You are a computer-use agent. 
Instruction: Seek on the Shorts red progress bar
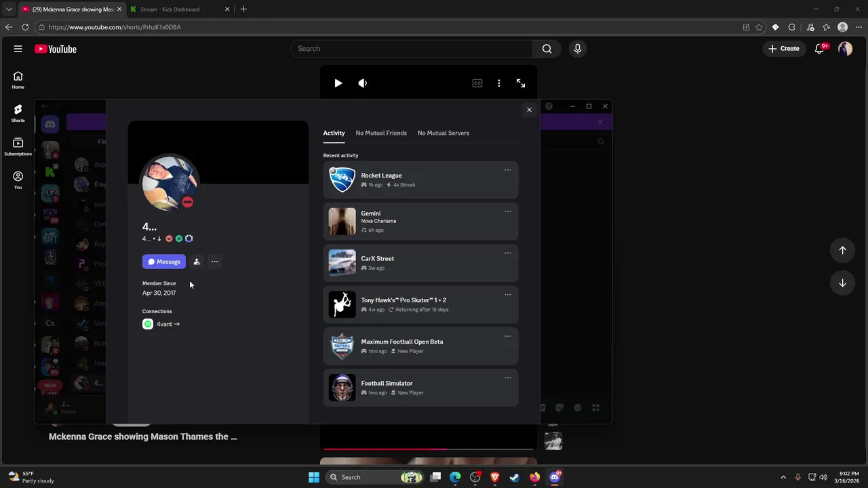pos(428,449)
